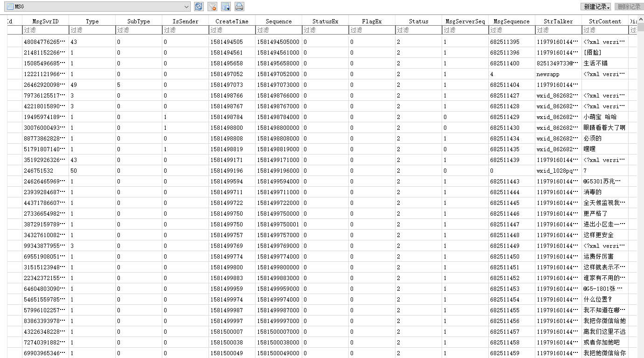Select the '[捂脸]' content cell
The image size is (644, 358).
(x=605, y=53)
